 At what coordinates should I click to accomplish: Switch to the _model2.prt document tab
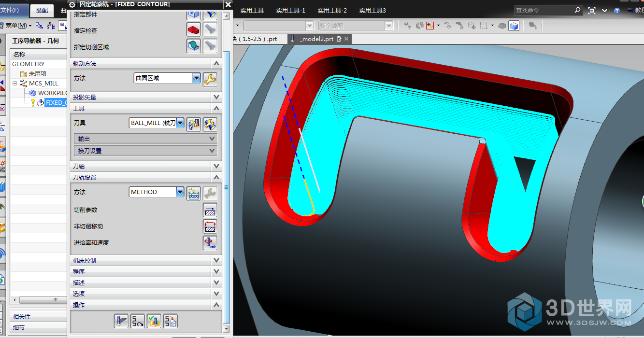click(316, 39)
